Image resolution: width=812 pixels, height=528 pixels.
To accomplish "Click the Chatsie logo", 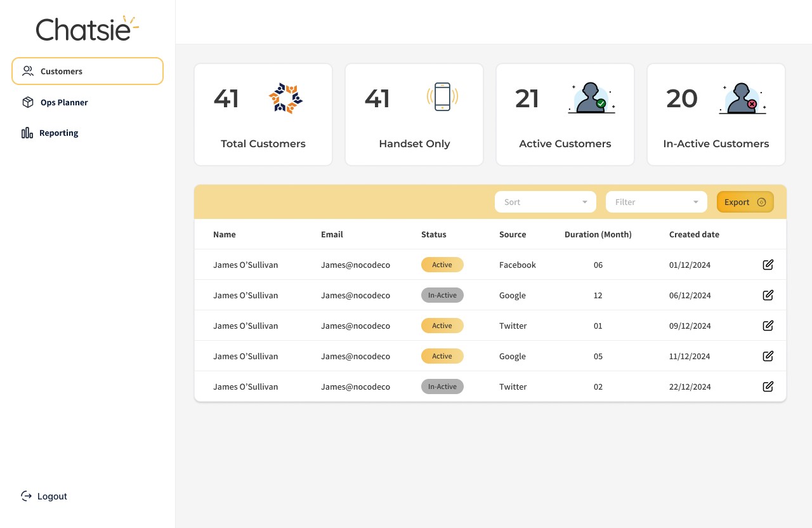I will 88,29.
